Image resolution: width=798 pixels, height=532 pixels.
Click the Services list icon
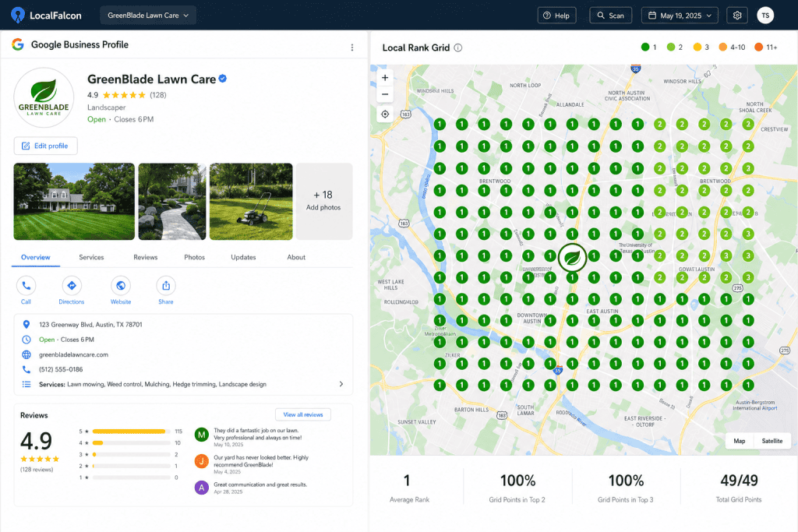26,385
